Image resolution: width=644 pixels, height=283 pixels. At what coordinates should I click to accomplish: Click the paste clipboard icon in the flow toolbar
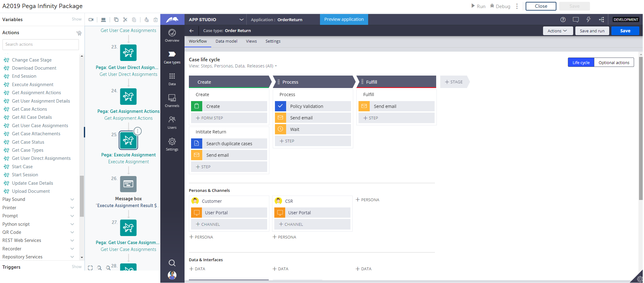point(134,20)
